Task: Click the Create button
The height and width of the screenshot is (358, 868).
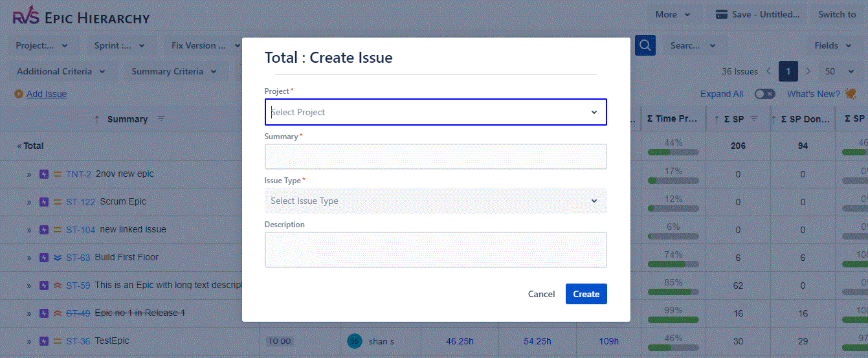Action: click(586, 294)
